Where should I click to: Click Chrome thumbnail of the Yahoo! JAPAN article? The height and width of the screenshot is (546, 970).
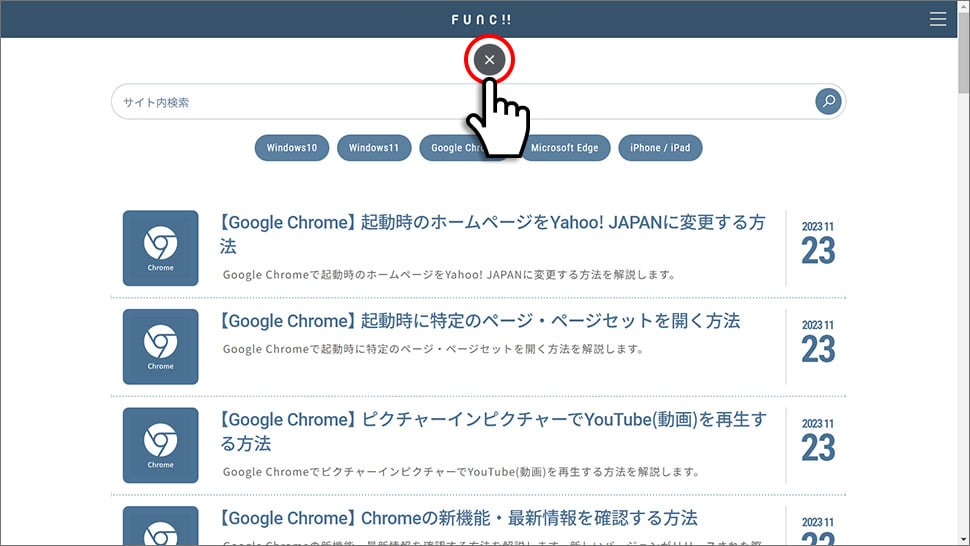(160, 248)
